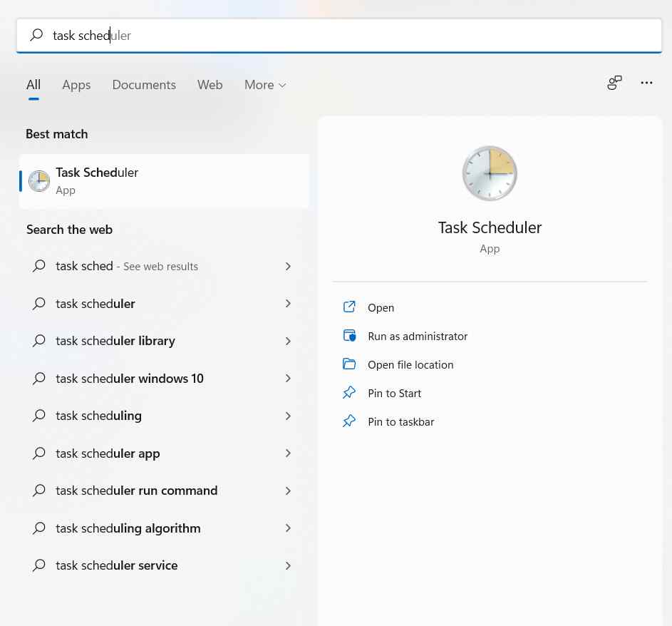672x626 pixels.
Task: Expand 'task sched' web results arrow
Action: coord(288,266)
